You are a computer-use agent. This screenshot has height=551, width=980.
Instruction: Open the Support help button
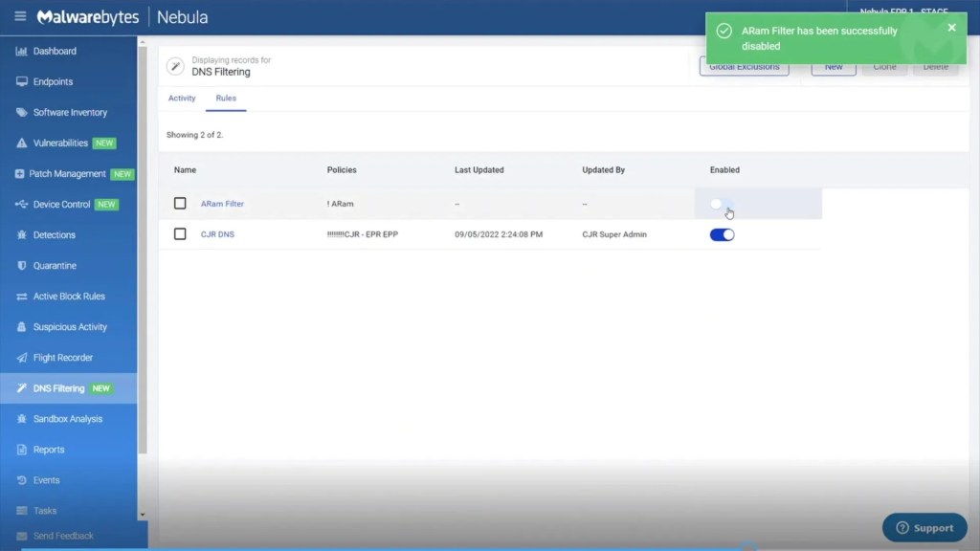coord(924,528)
